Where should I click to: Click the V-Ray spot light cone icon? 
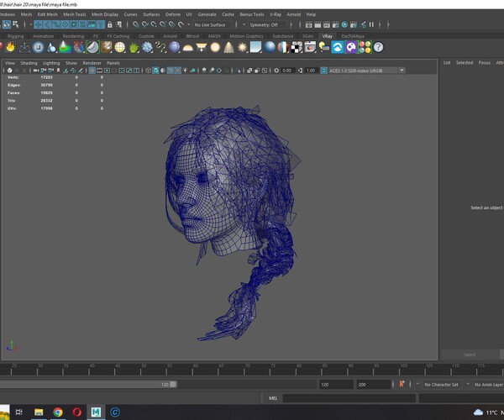point(228,47)
